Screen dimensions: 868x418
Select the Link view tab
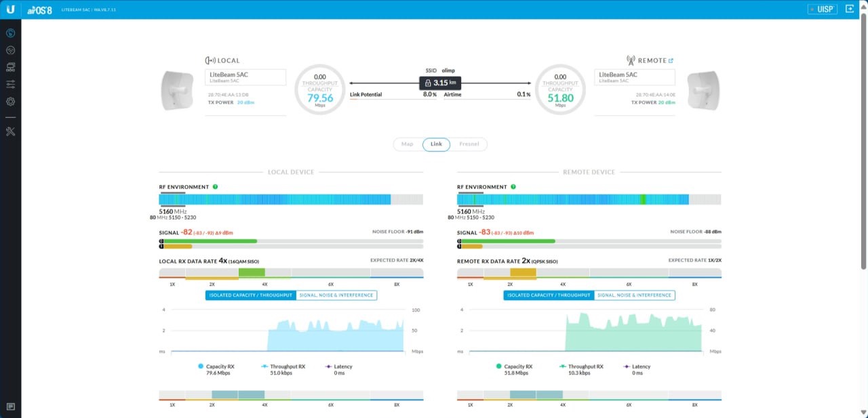[x=436, y=144]
